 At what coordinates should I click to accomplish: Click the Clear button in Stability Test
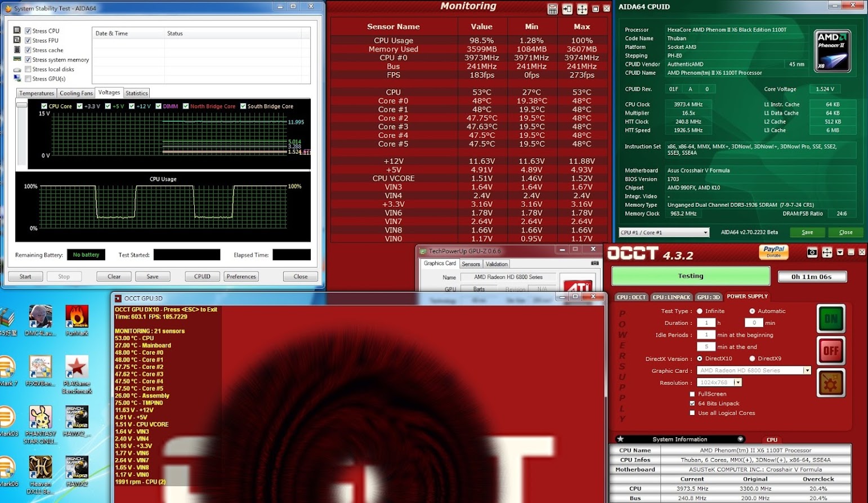(114, 277)
